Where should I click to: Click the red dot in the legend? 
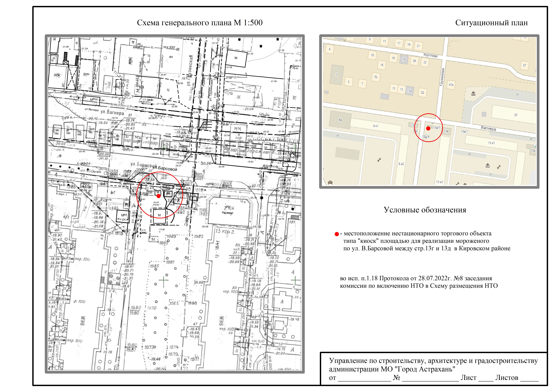click(x=337, y=234)
